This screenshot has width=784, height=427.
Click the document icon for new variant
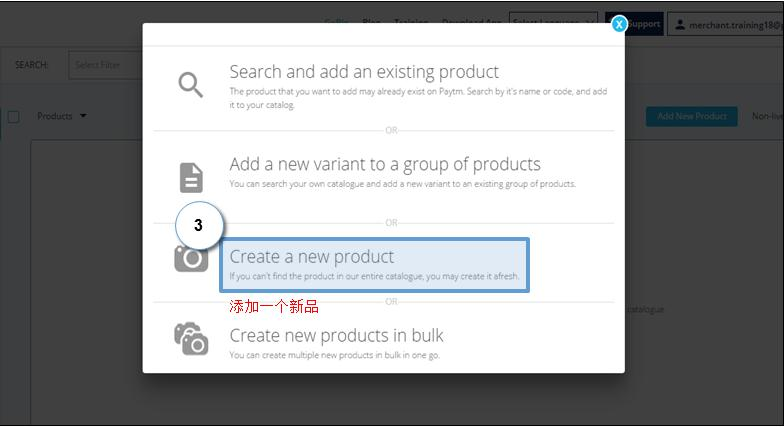tap(190, 178)
